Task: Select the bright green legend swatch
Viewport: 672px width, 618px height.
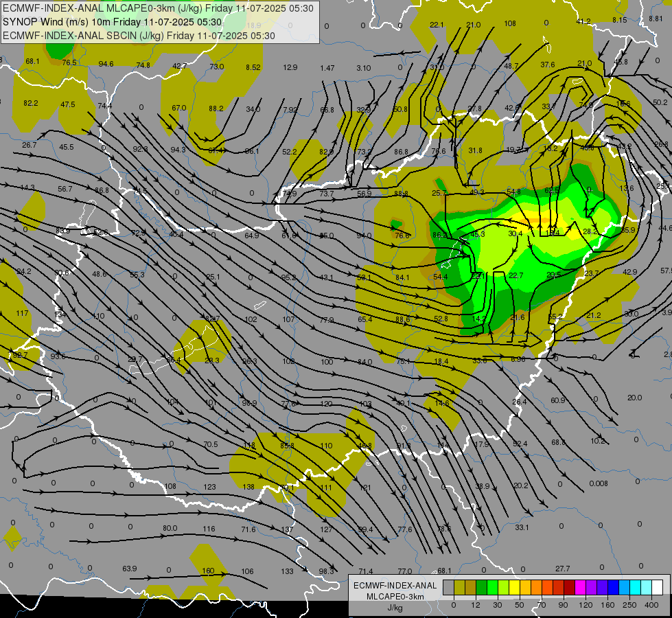Action: pos(492,588)
